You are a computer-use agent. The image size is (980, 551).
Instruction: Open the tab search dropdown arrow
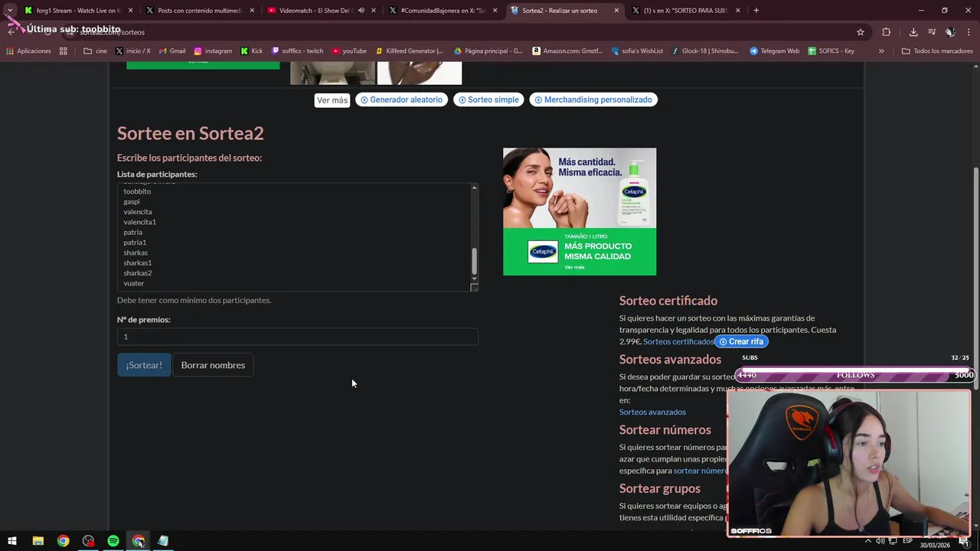tap(10, 11)
